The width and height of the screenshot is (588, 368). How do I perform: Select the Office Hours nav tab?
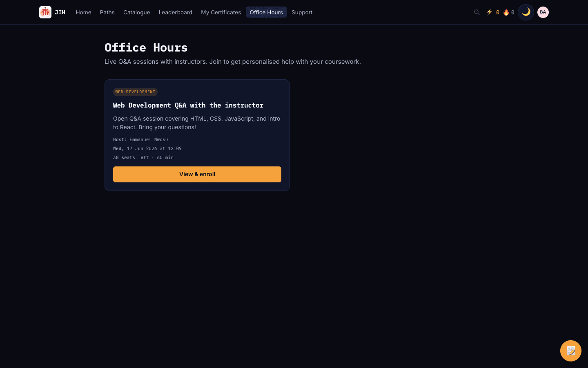tap(266, 12)
